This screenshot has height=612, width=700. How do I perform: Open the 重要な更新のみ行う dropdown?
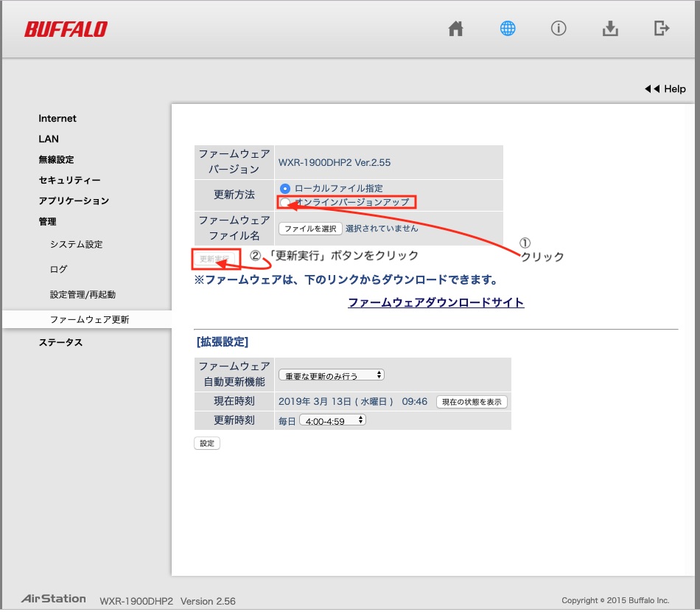(332, 375)
